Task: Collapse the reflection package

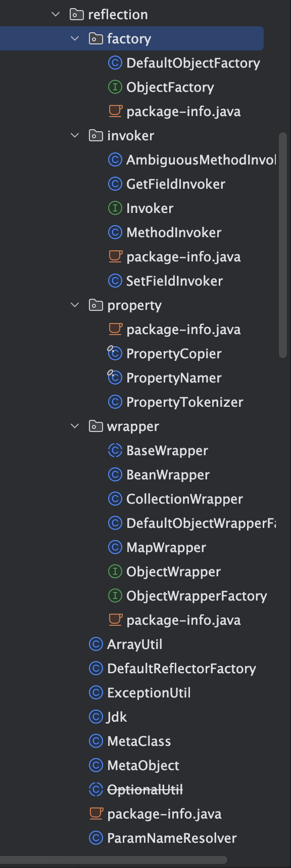Action: (x=56, y=15)
